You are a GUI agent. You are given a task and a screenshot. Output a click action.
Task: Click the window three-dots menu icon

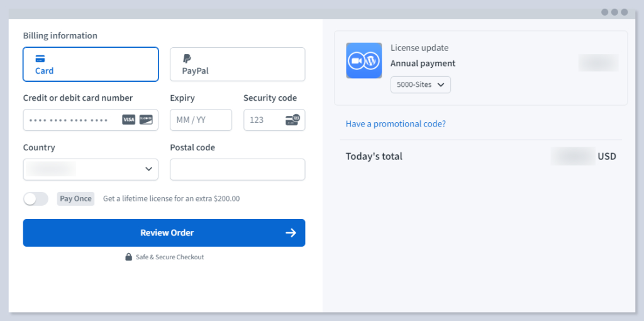[x=614, y=12]
